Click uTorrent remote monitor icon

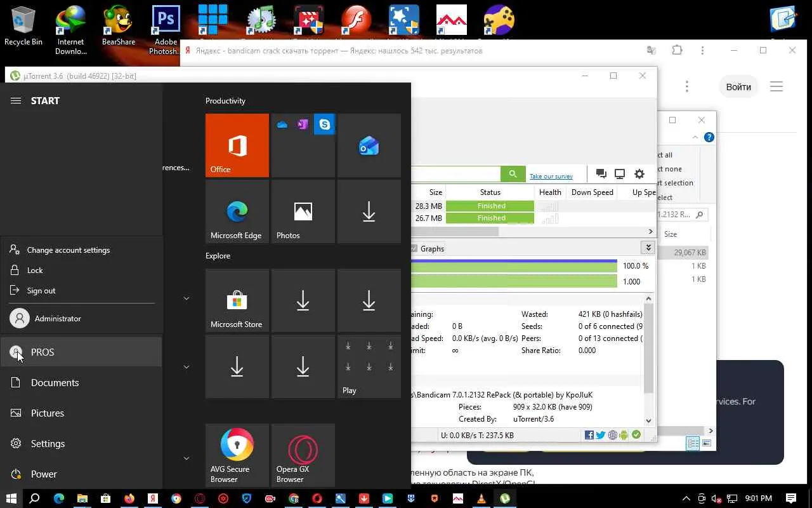pos(620,174)
